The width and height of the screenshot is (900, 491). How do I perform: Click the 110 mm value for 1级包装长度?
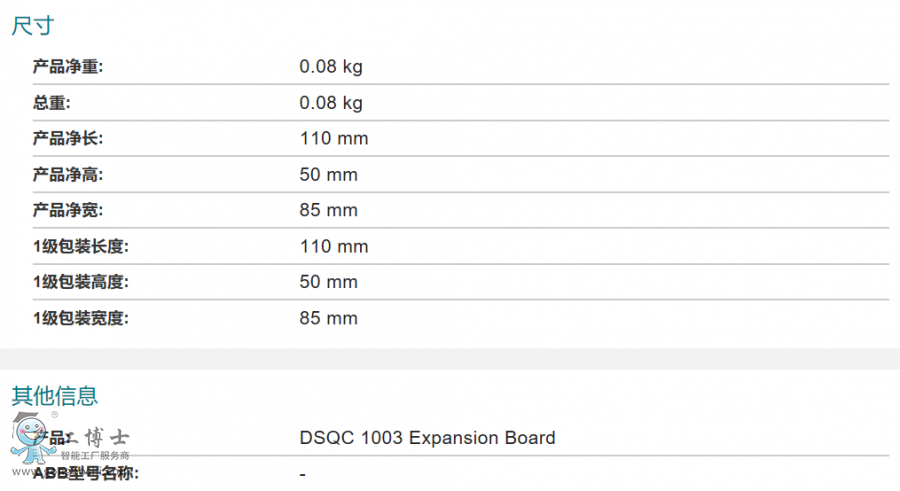[x=334, y=247]
